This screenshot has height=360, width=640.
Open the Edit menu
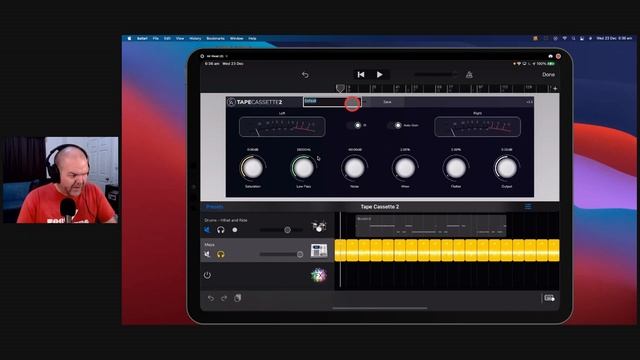167,38
